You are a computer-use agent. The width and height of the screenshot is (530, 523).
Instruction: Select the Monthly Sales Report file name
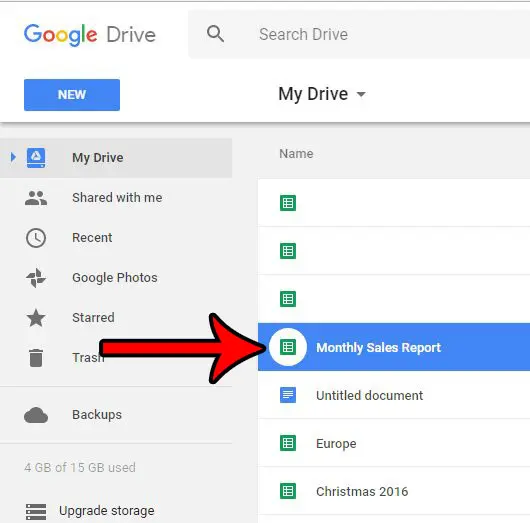[x=378, y=348]
